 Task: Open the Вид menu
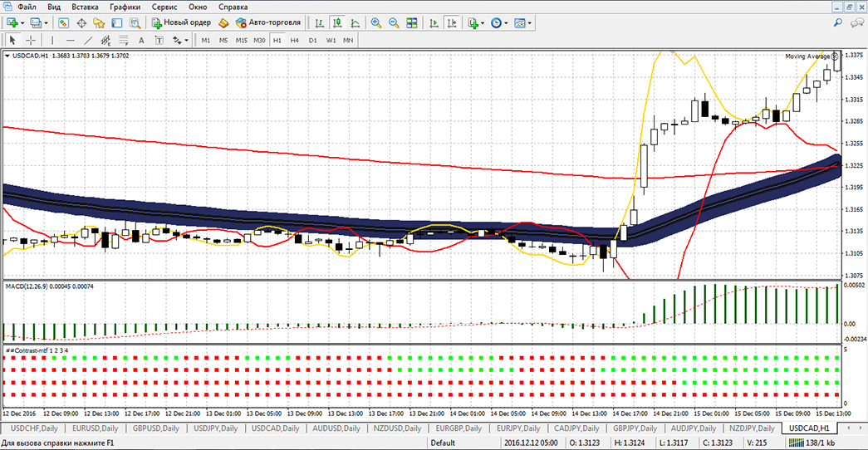[x=54, y=7]
